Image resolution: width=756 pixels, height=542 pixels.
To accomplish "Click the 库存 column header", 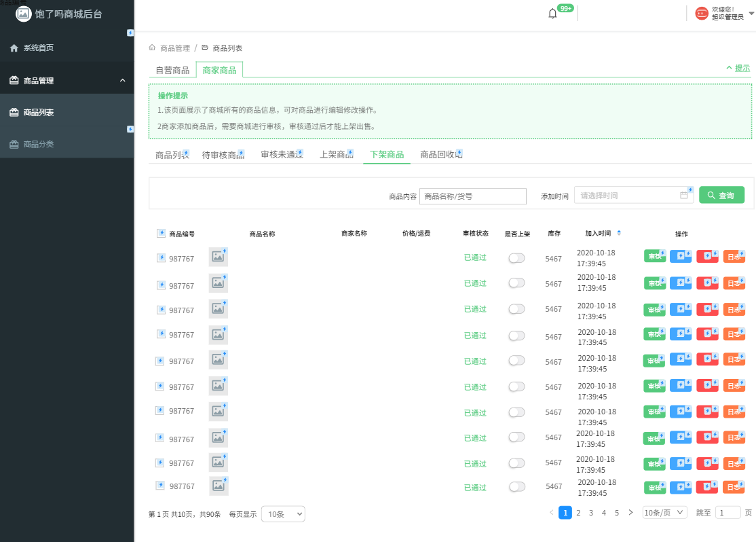I will pos(554,234).
